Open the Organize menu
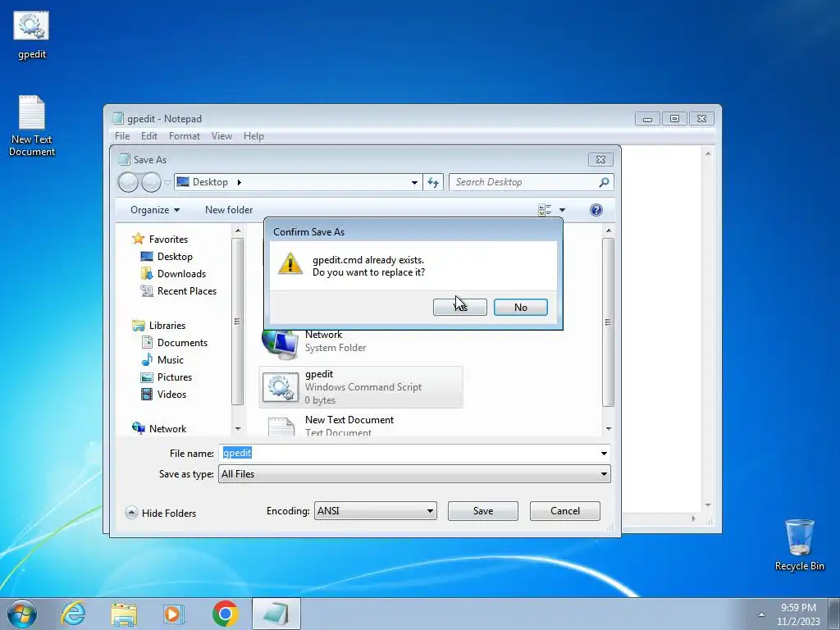 pyautogui.click(x=155, y=210)
